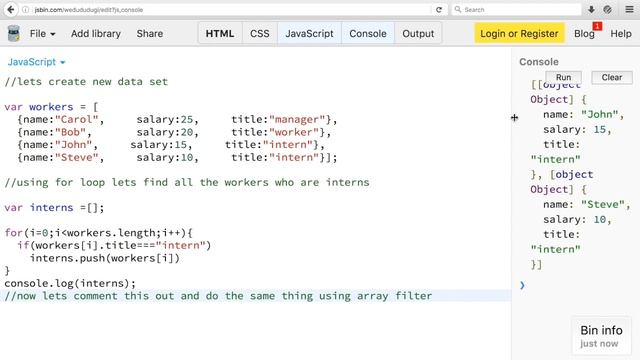Click the Bin info box

[601, 336]
